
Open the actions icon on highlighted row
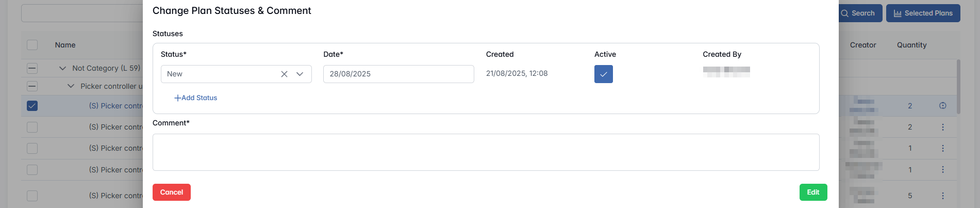point(942,106)
